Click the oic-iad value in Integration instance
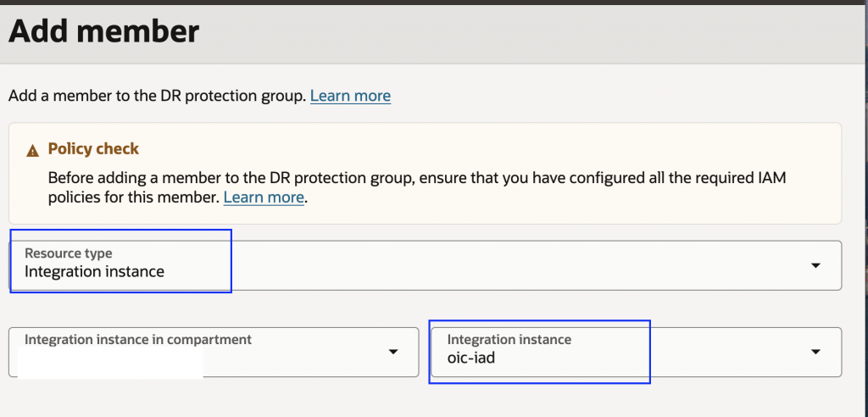This screenshot has width=868, height=417. pyautogui.click(x=470, y=359)
